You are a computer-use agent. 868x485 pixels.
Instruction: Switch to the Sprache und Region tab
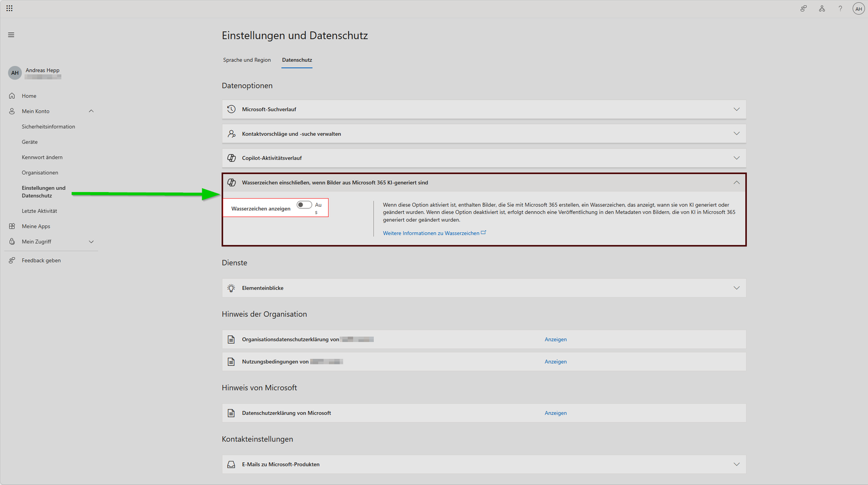coord(247,60)
